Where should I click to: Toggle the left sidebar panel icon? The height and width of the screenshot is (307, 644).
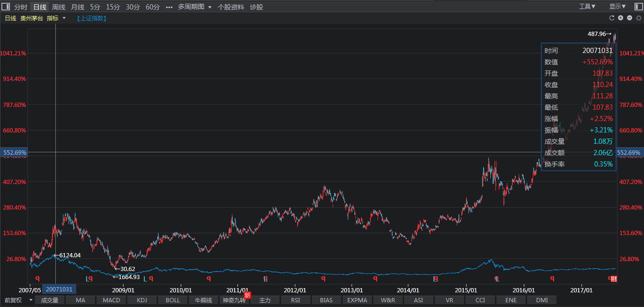point(6,7)
